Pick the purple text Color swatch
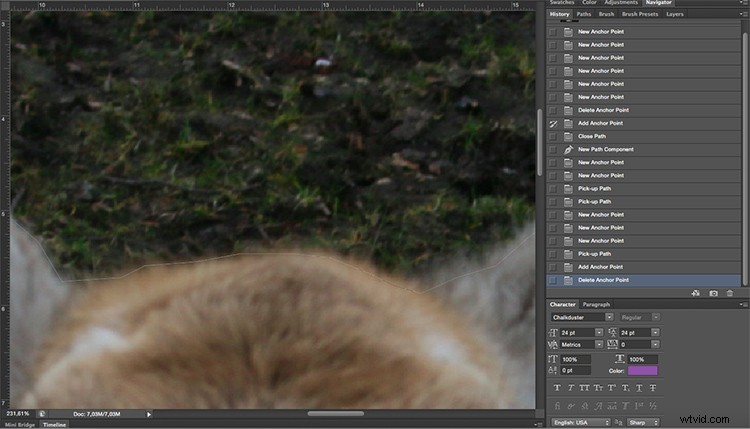 coord(642,371)
